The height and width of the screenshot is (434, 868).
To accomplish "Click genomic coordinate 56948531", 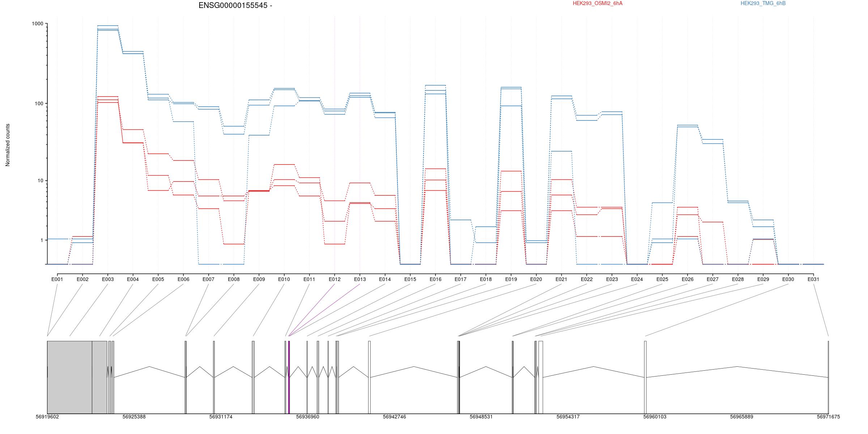I will pyautogui.click(x=481, y=417).
